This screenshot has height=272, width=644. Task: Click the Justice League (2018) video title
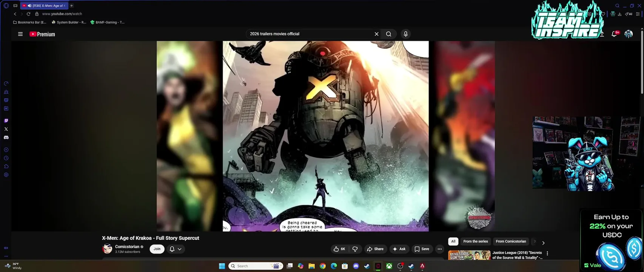point(517,255)
